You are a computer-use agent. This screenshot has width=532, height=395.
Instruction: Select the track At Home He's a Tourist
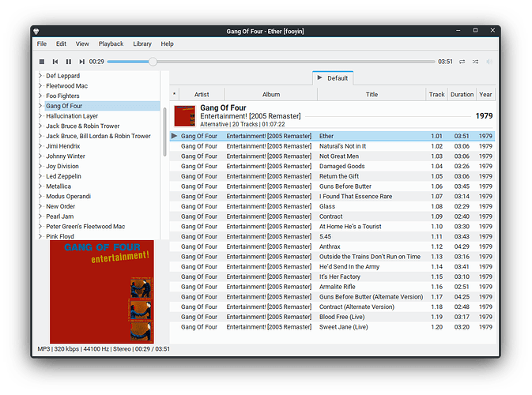[333, 227]
